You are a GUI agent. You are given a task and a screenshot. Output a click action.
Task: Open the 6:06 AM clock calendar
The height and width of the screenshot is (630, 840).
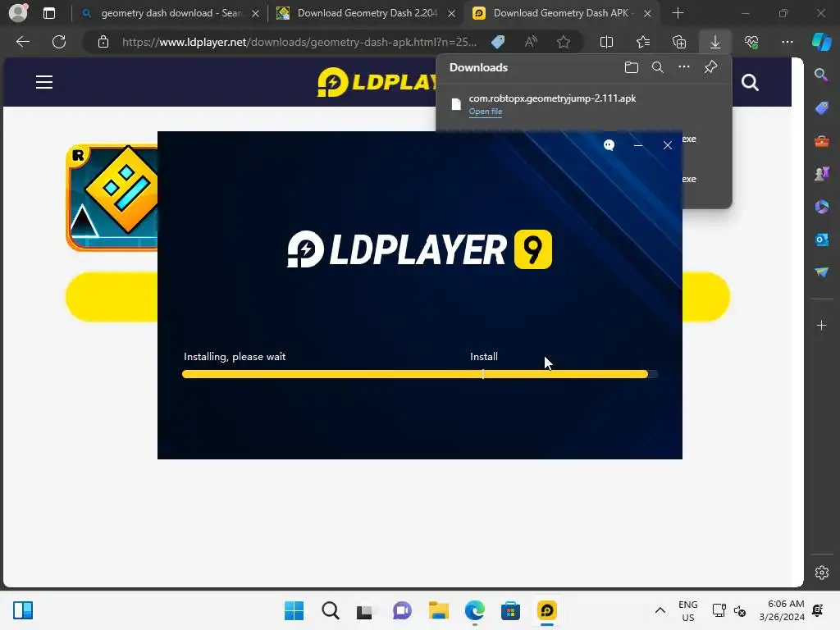[x=782, y=610]
